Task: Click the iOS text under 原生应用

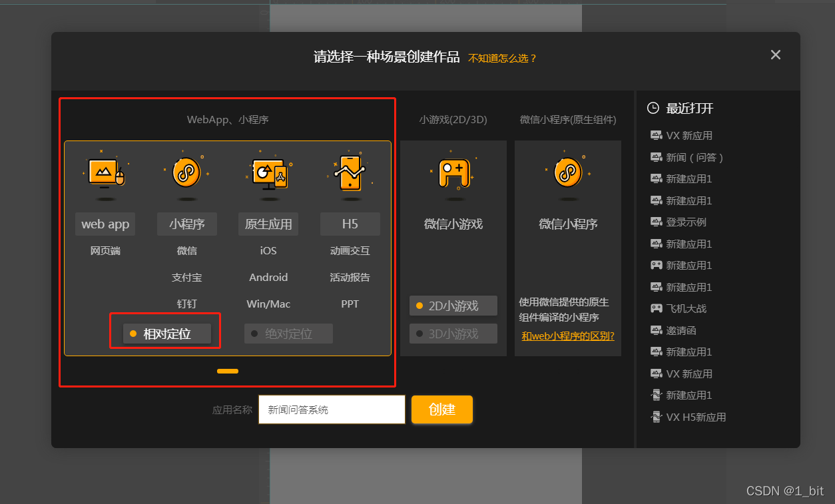Action: (x=268, y=251)
